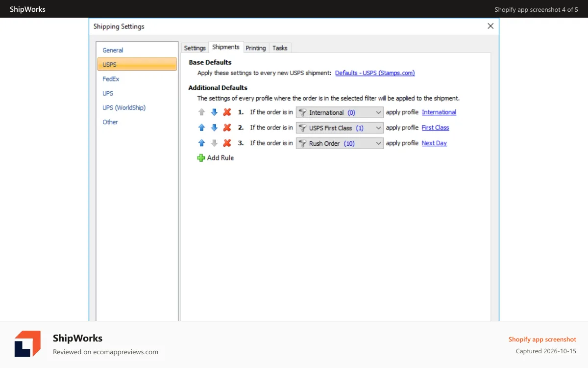The height and width of the screenshot is (368, 588).
Task: Move rule 3 Rush Order up
Action: point(201,143)
